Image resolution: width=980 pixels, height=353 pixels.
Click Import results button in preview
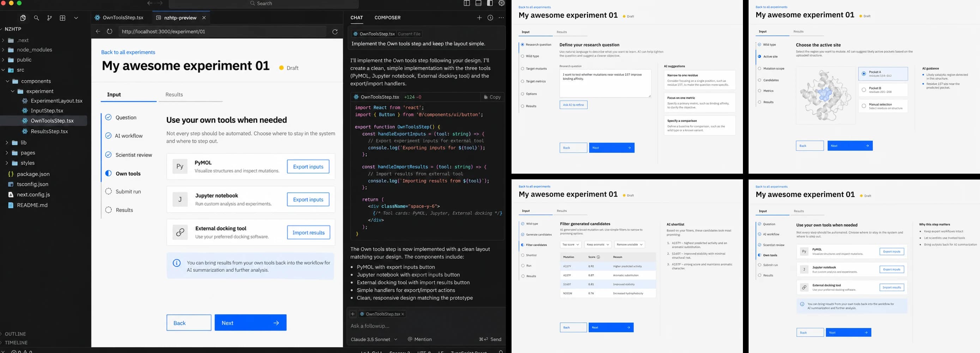tap(309, 232)
